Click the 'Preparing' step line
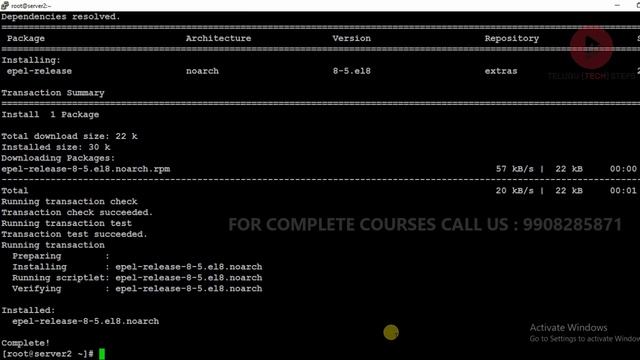This screenshot has height=360, width=640. (x=61, y=256)
